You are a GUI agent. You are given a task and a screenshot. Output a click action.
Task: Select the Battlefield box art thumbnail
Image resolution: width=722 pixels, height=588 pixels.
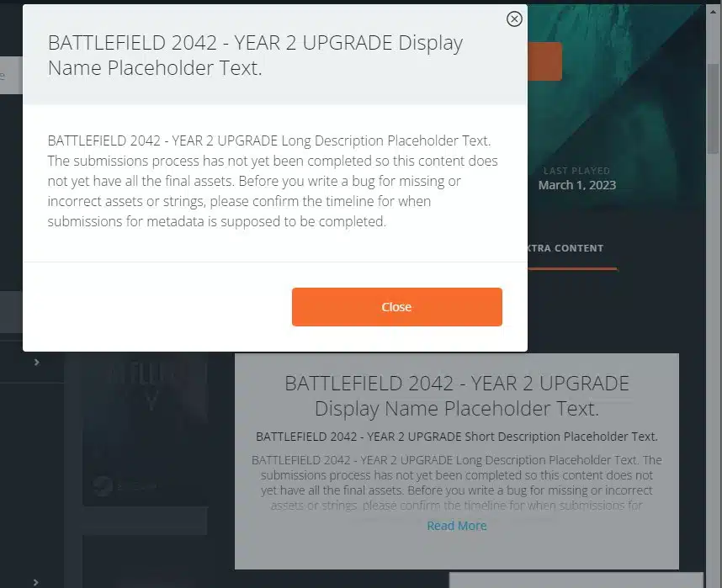pyautogui.click(x=145, y=421)
